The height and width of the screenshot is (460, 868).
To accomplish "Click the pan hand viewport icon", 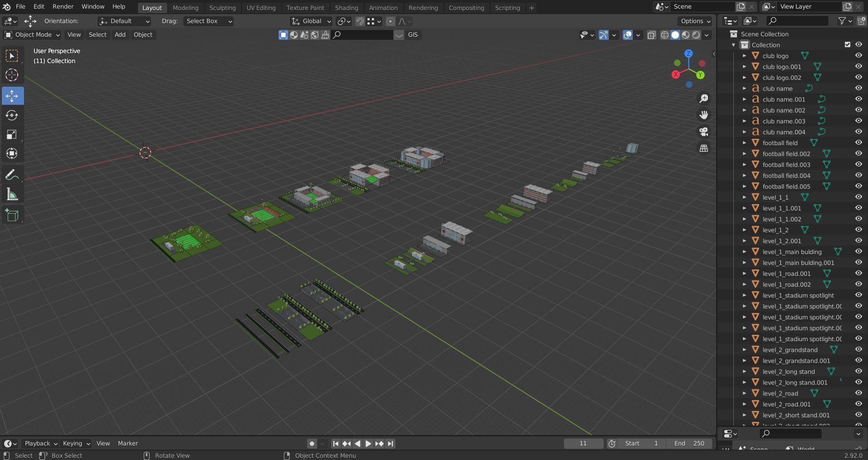I will pos(704,115).
